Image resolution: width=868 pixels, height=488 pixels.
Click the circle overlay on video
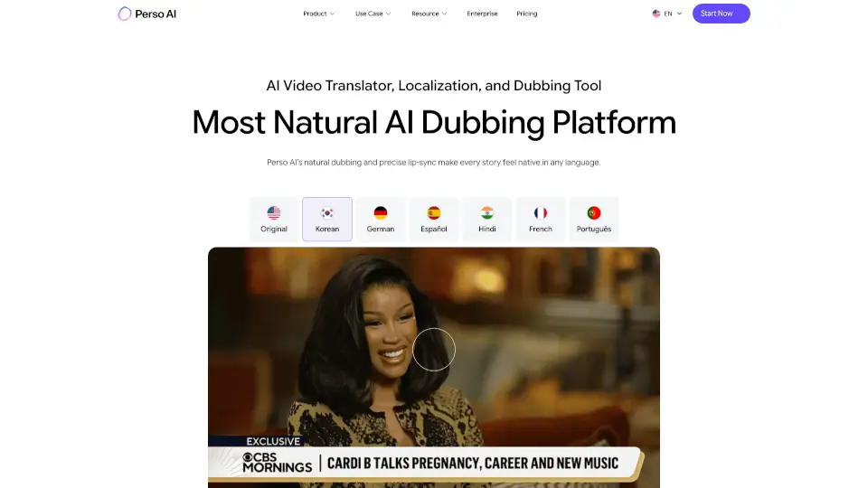[434, 350]
